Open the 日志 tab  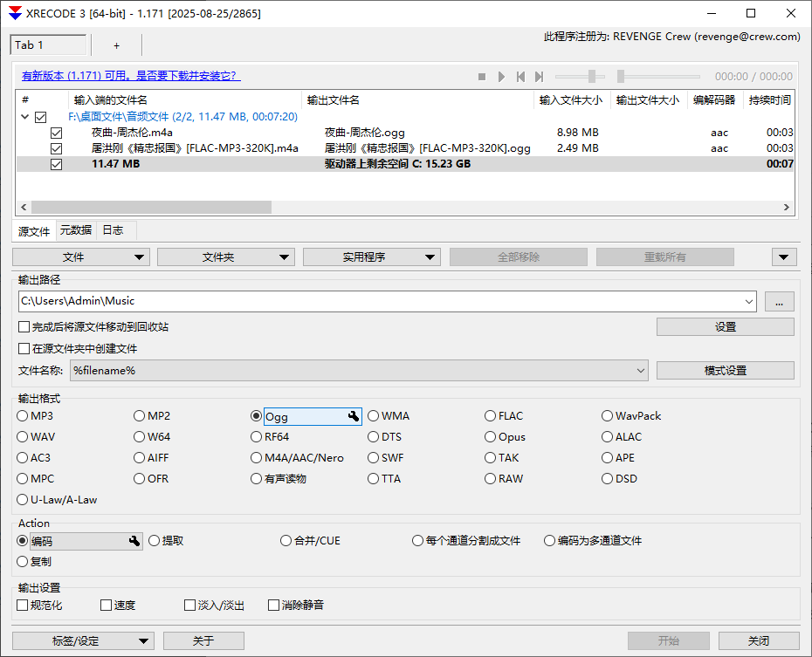coord(112,229)
